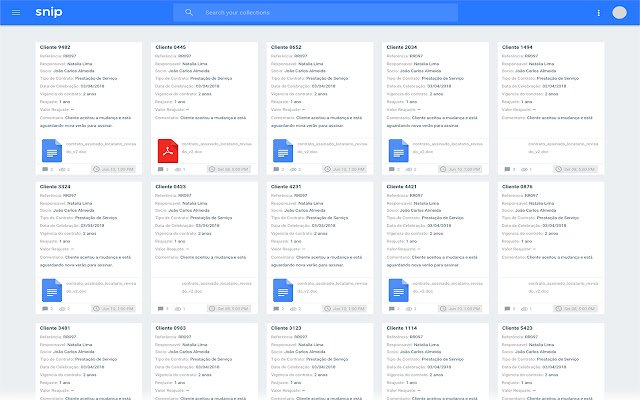Screen dimensions: 640x400
Task: Open the 'Cliente 1114' card title
Action: point(402,328)
